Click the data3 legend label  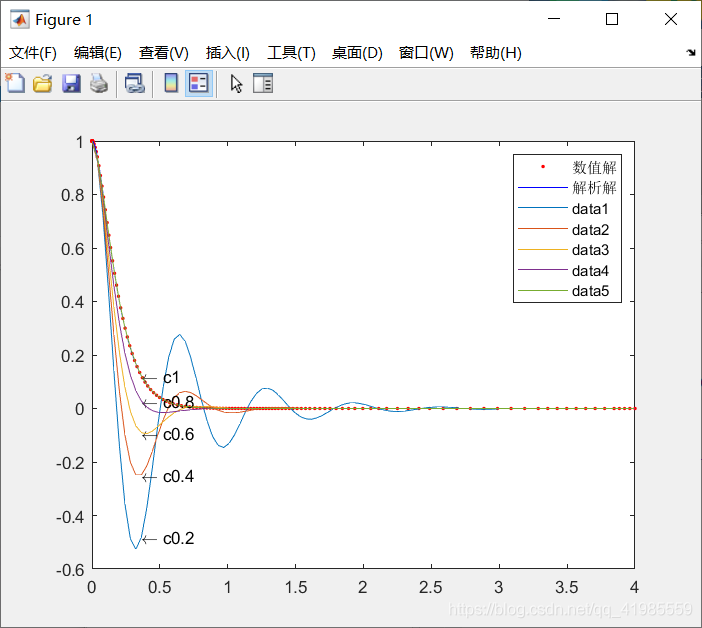coord(590,250)
